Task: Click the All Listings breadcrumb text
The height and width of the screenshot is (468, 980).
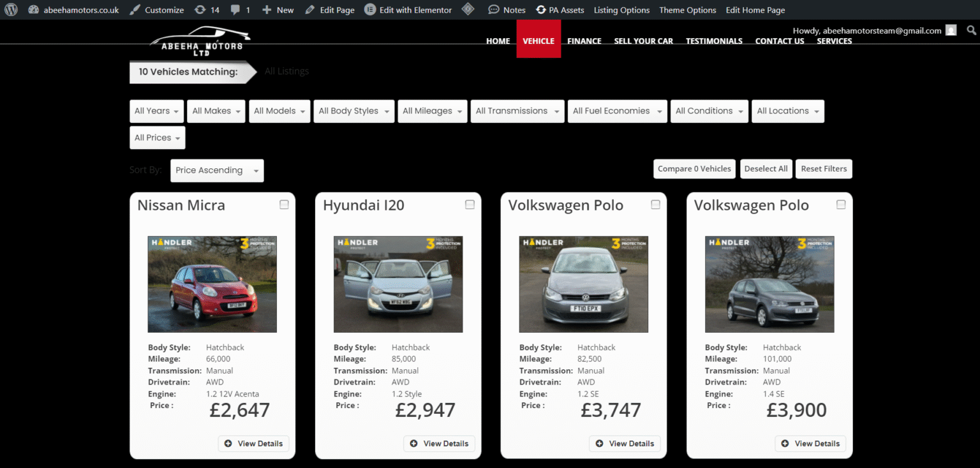Action: (287, 71)
